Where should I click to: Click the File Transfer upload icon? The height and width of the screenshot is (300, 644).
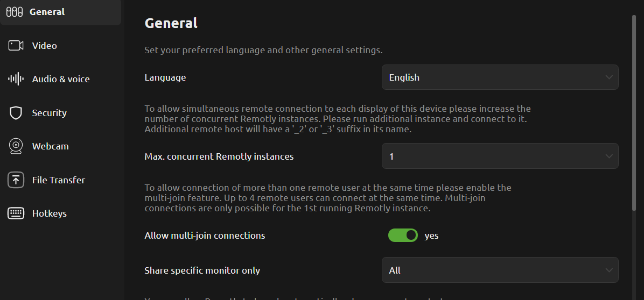(x=16, y=180)
